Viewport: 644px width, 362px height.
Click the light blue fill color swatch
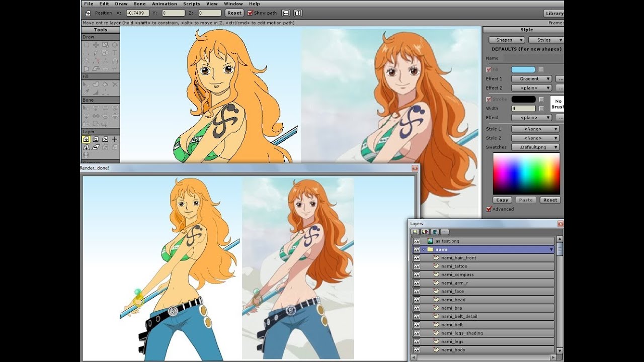pos(523,69)
